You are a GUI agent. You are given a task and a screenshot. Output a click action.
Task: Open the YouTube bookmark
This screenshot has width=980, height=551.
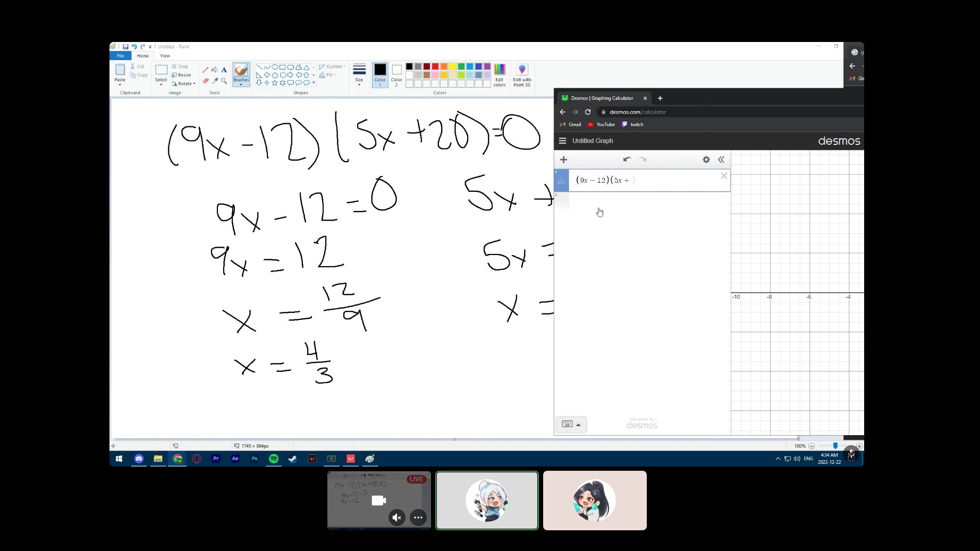tap(601, 124)
